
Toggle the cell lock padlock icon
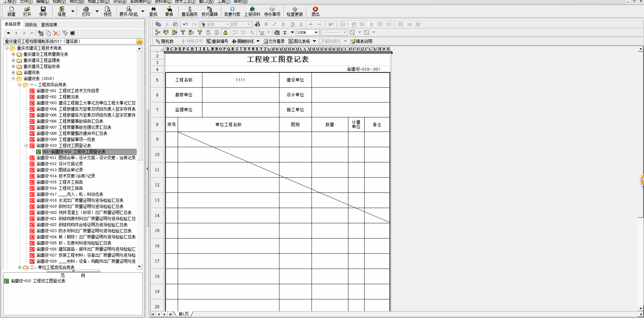(x=226, y=32)
